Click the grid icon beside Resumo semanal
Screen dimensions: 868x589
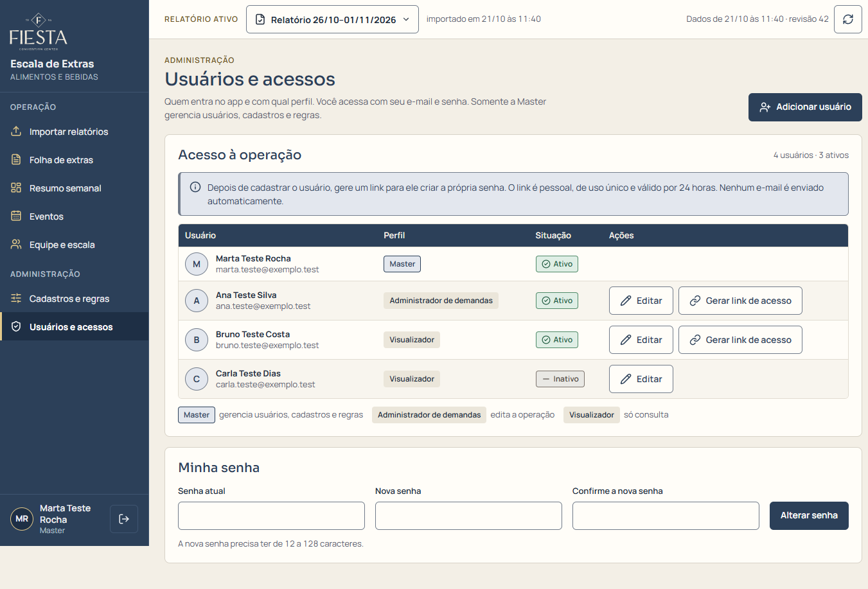click(16, 188)
